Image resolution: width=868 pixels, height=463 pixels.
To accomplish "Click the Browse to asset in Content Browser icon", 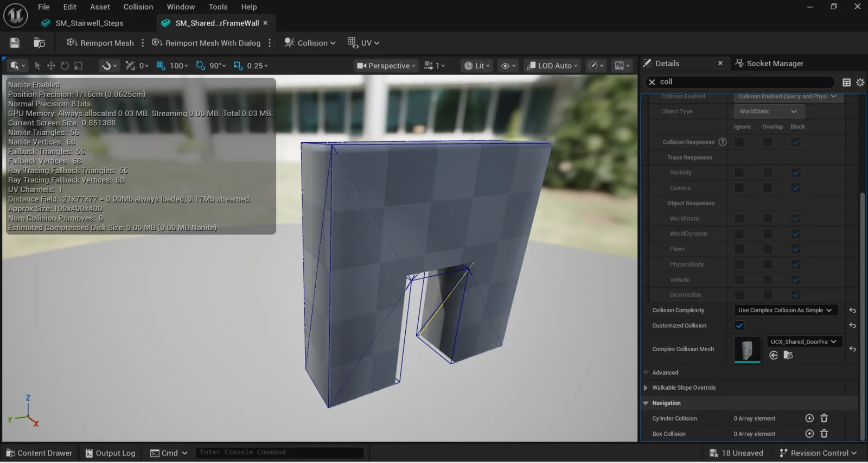I will [40, 43].
